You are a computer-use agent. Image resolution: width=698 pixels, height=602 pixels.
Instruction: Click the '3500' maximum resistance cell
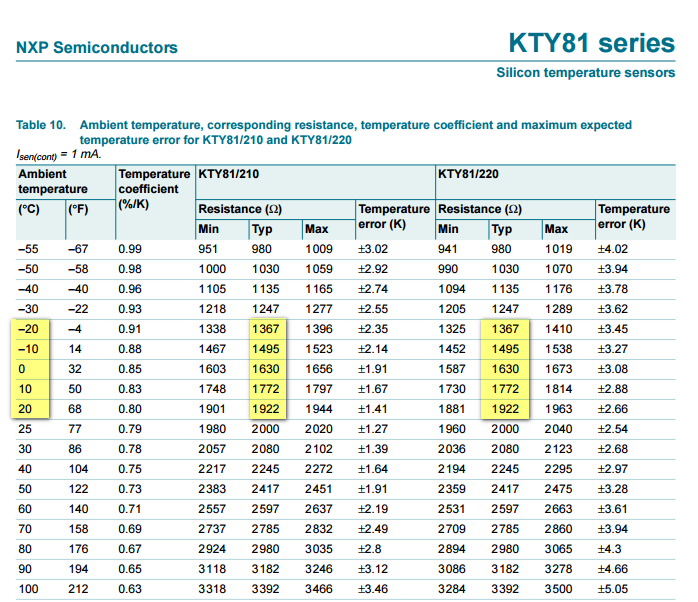coord(559,590)
